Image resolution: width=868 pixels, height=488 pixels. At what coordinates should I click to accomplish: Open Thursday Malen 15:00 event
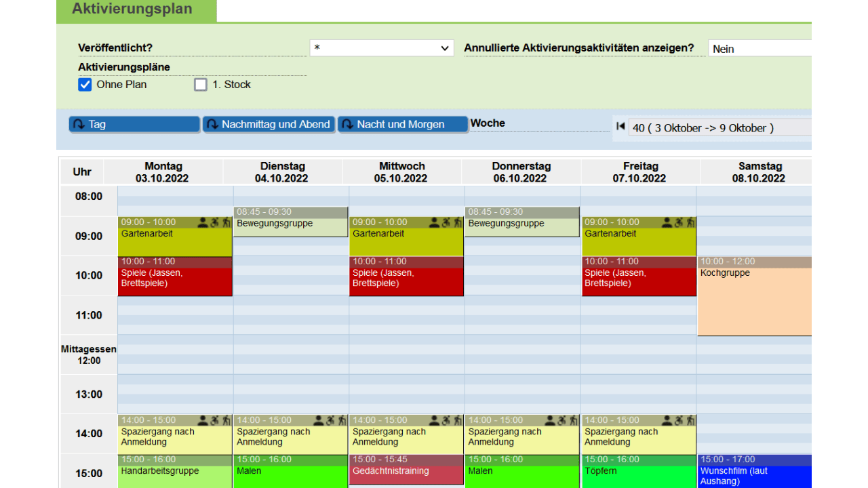click(522, 471)
